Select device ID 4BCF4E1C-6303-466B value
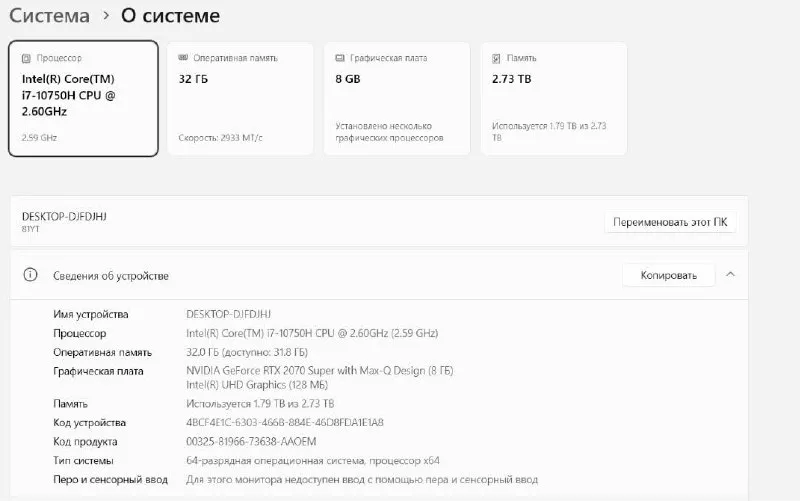Image resolution: width=800 pixels, height=501 pixels. (x=285, y=423)
